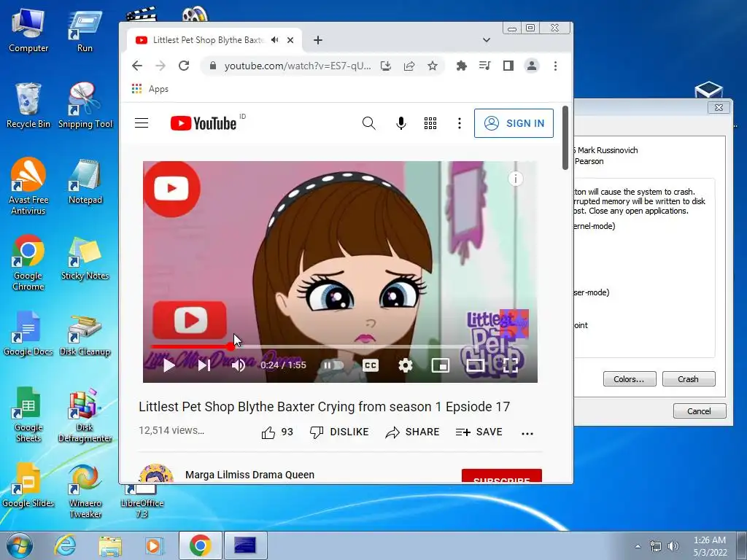Open Windows Media Player taskbar icon
The image size is (747, 560).
155,545
